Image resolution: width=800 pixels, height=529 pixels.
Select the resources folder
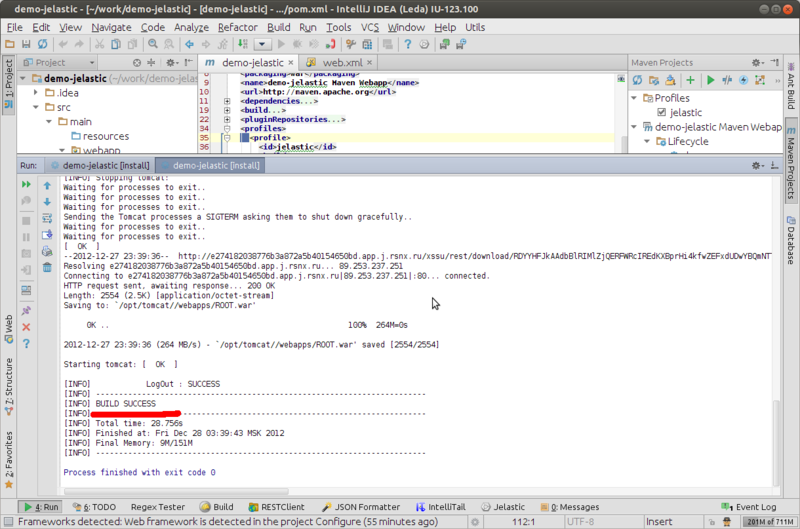click(x=100, y=136)
